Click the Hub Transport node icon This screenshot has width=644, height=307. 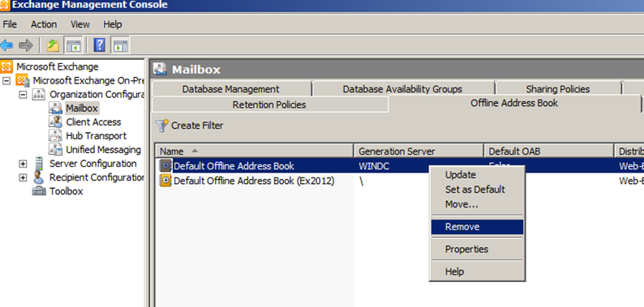click(x=55, y=136)
